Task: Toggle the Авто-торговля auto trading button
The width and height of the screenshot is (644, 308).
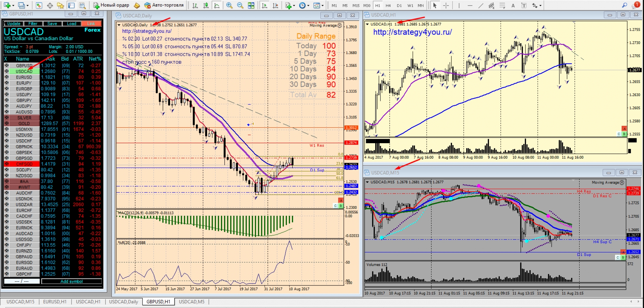Action: [164, 5]
